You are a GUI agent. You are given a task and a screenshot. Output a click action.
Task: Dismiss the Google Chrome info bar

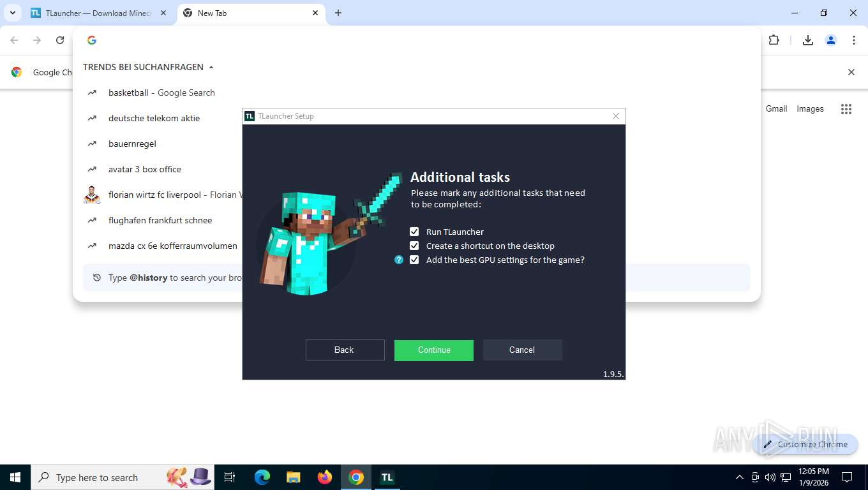pos(851,72)
